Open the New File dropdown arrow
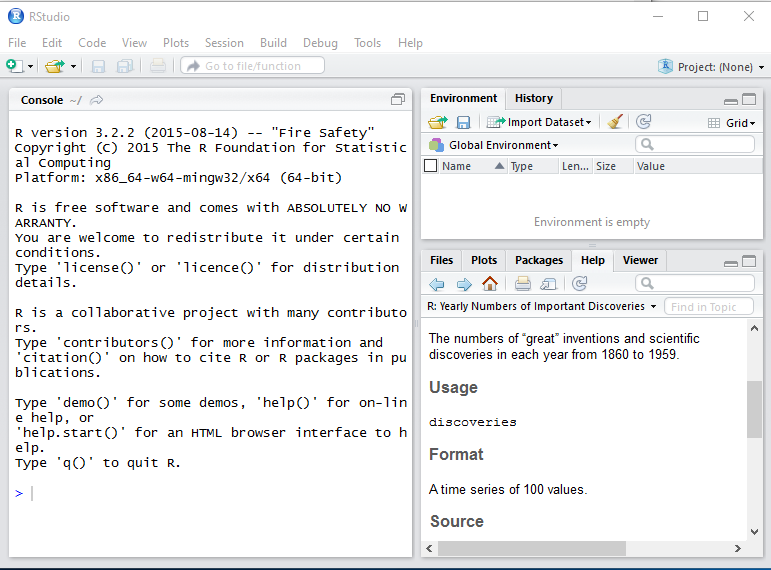This screenshot has width=771, height=570. (x=30, y=66)
